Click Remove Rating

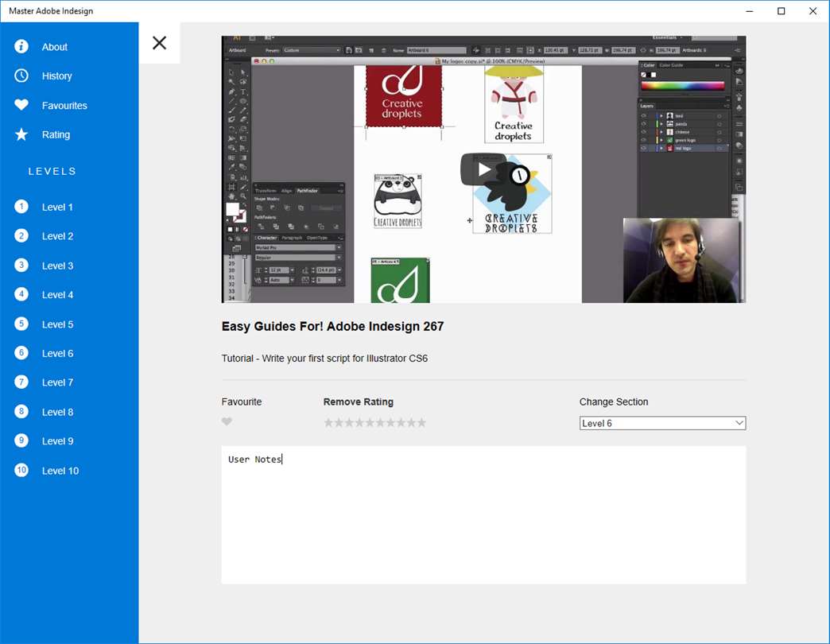(x=359, y=402)
